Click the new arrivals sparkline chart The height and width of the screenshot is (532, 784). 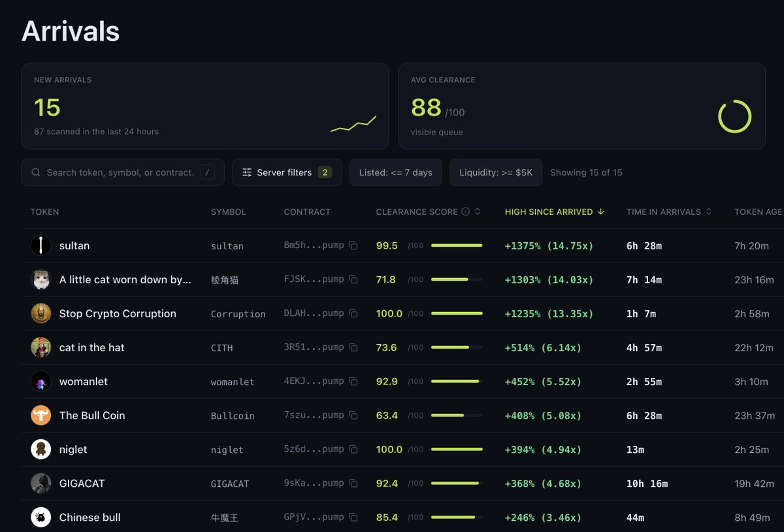pos(353,123)
